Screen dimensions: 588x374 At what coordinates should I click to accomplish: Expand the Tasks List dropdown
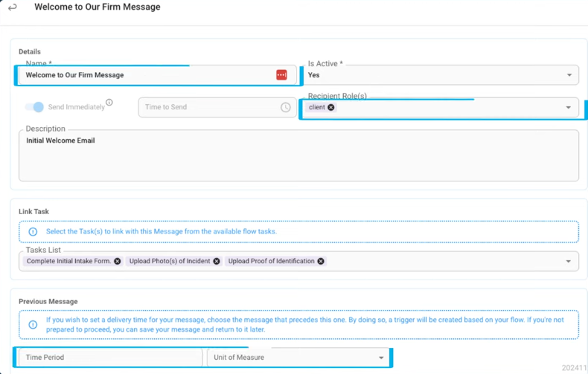(569, 261)
